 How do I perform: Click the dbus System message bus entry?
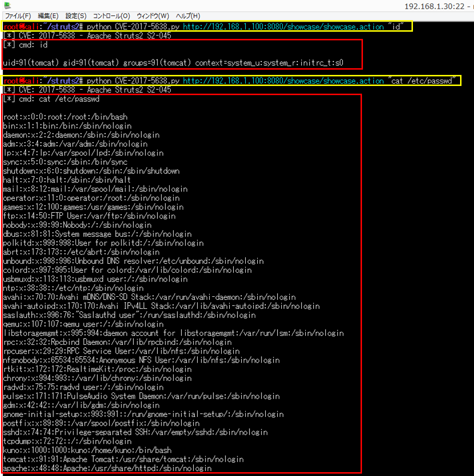tap(97, 234)
